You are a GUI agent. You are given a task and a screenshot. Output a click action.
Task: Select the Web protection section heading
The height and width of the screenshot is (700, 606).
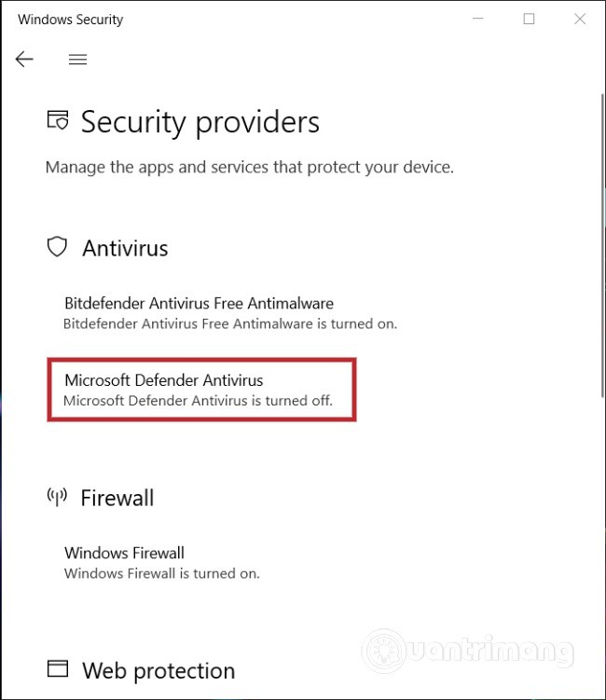[x=158, y=670]
